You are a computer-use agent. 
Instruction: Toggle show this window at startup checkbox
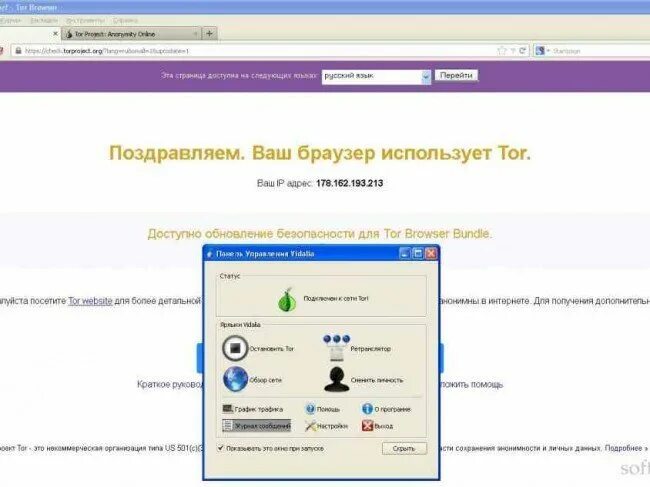tap(221, 448)
